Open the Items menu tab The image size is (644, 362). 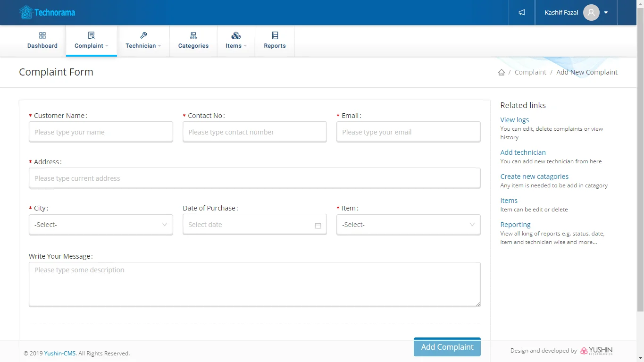(x=236, y=41)
